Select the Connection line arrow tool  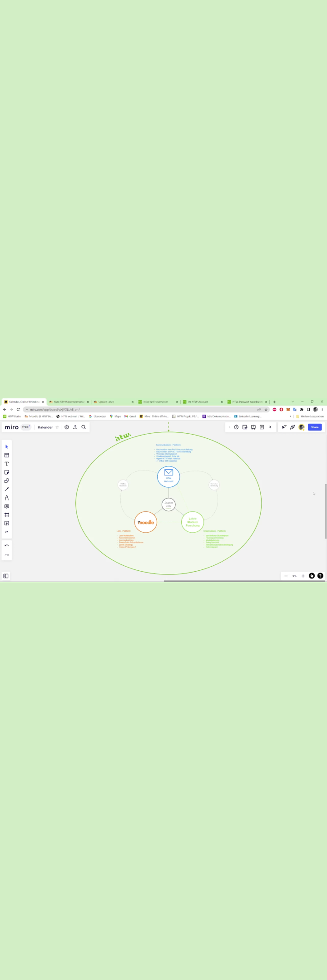[x=7, y=489]
